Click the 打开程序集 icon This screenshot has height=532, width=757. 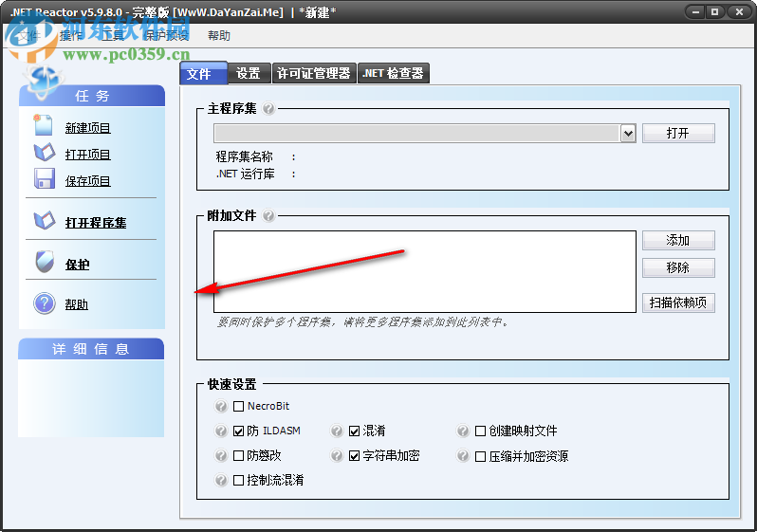pyautogui.click(x=45, y=221)
